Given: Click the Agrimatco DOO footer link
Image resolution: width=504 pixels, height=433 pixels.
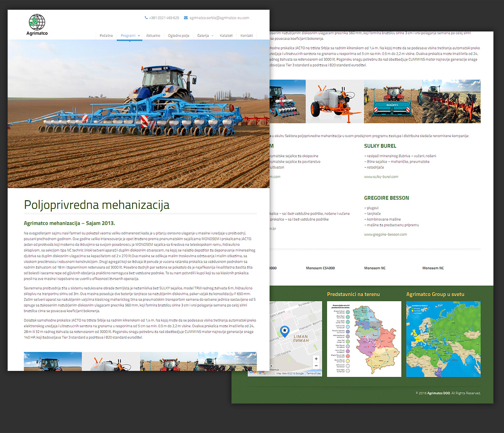Looking at the screenshot, I should coord(439,393).
